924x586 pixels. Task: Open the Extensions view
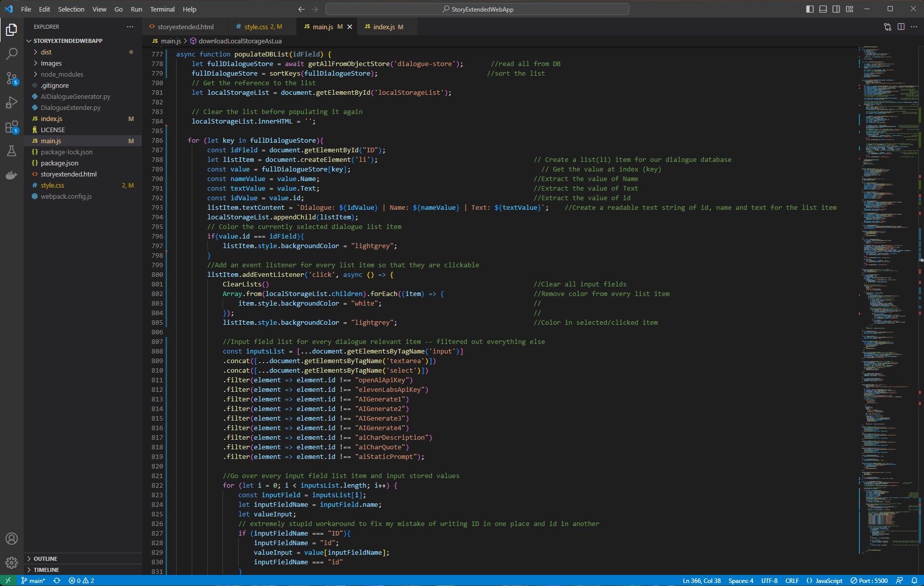pos(12,127)
